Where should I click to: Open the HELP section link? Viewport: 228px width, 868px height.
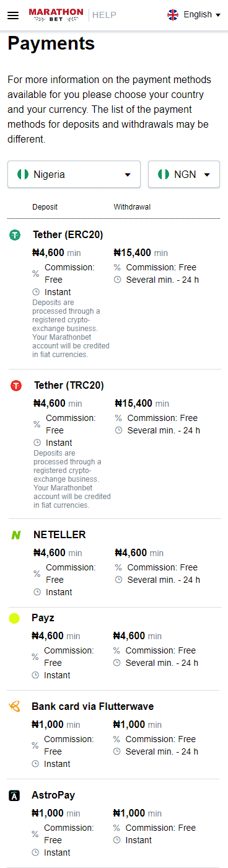point(104,15)
